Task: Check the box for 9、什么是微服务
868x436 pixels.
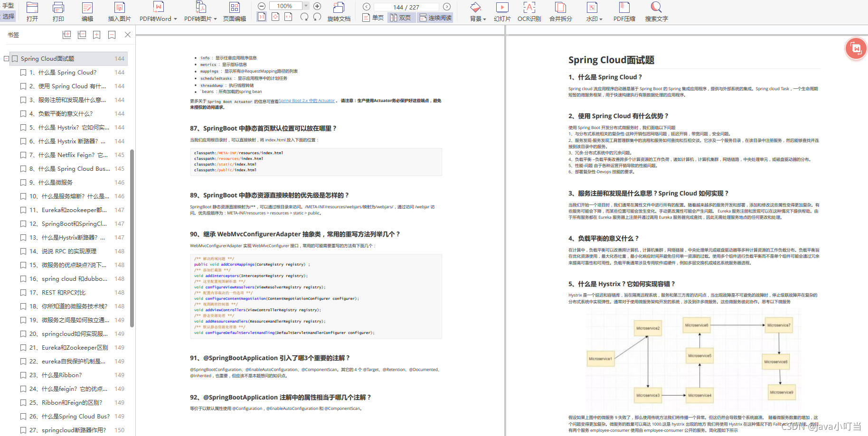Action: tap(23, 183)
